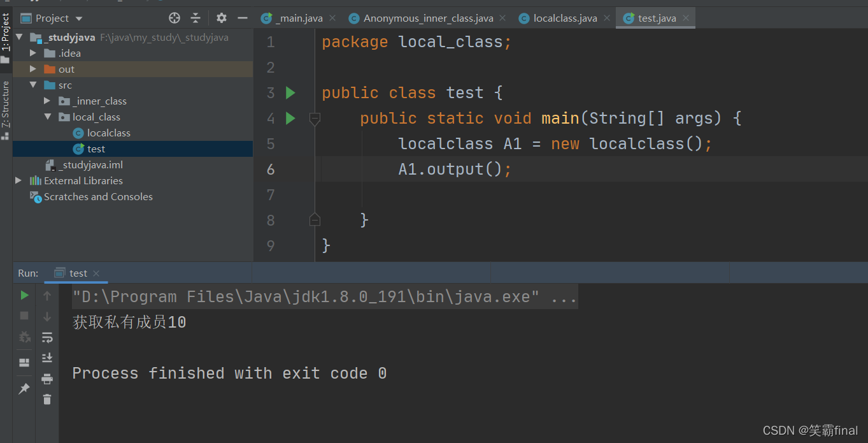The width and height of the screenshot is (868, 443).
Task: Select _studyjava.iml file
Action: 83,164
